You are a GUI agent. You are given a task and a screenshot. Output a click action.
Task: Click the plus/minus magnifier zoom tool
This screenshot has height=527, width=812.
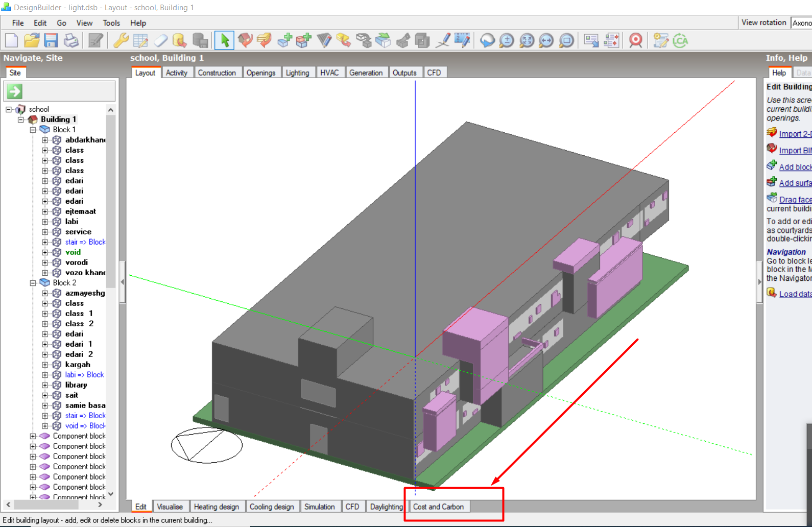tap(507, 40)
